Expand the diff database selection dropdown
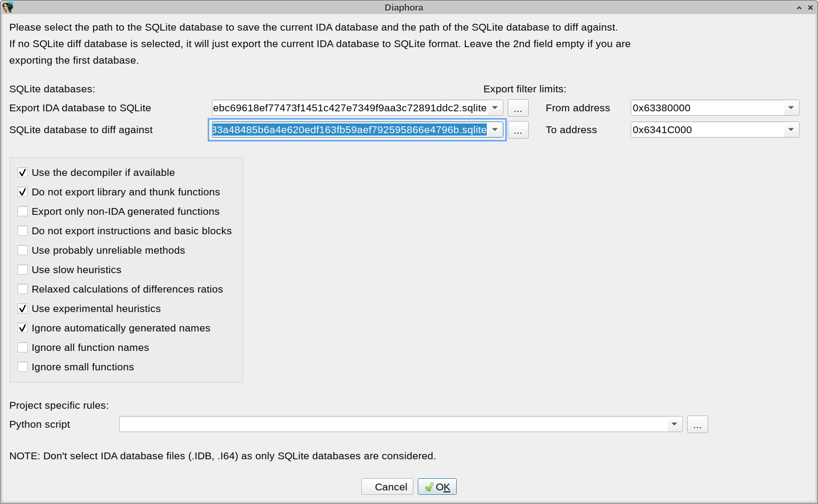818x504 pixels. pos(495,130)
